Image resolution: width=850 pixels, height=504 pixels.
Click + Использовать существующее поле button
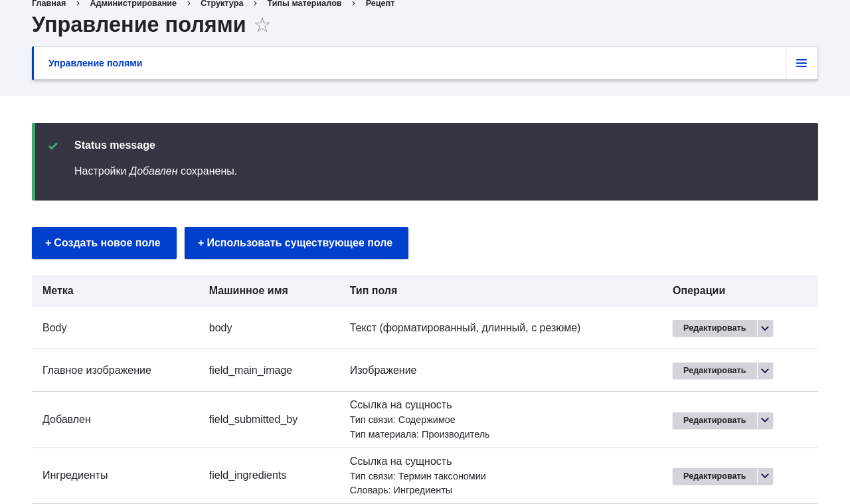[296, 243]
